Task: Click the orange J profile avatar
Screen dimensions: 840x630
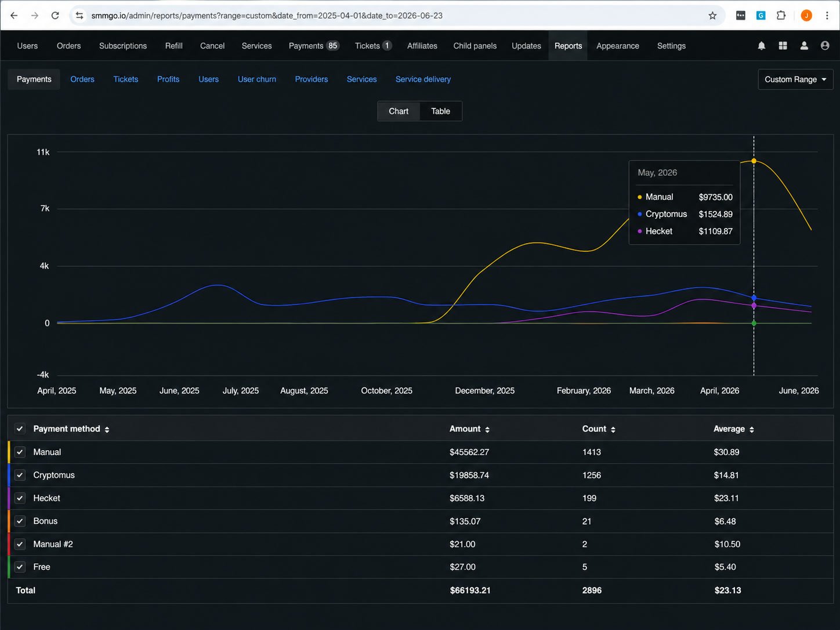Action: pyautogui.click(x=806, y=16)
